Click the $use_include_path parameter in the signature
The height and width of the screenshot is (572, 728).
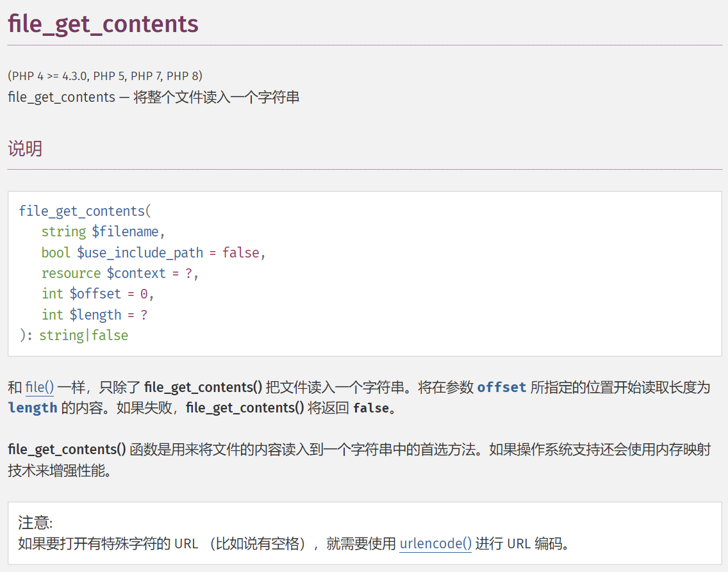coord(140,253)
